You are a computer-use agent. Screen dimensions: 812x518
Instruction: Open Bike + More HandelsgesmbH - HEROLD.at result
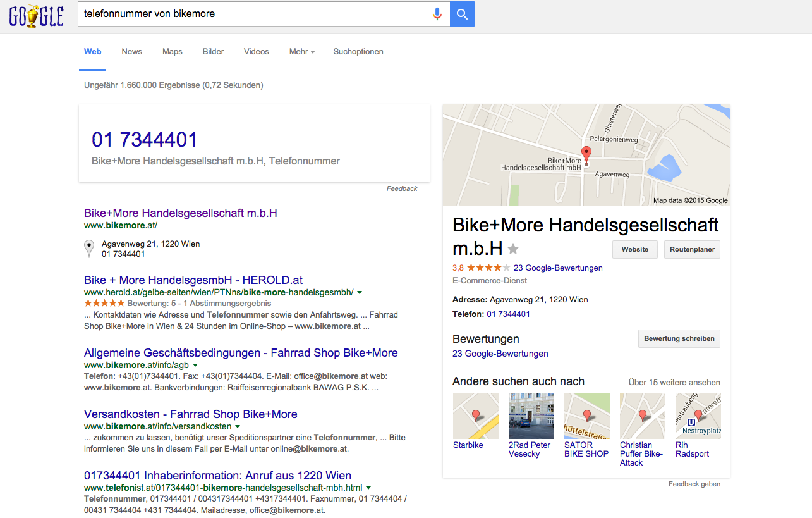click(193, 280)
